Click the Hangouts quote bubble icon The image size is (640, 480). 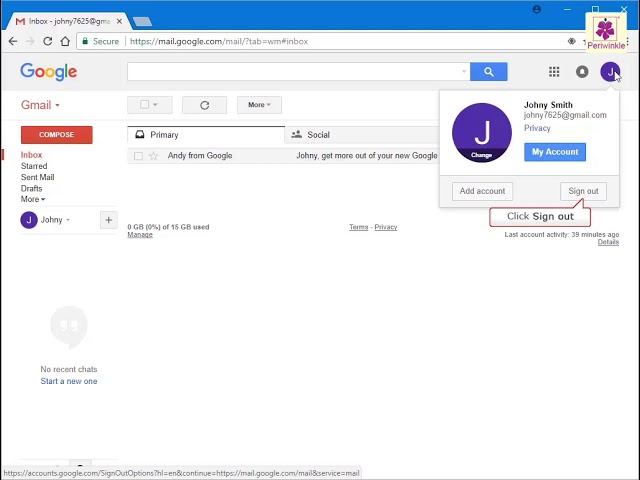[69, 327]
